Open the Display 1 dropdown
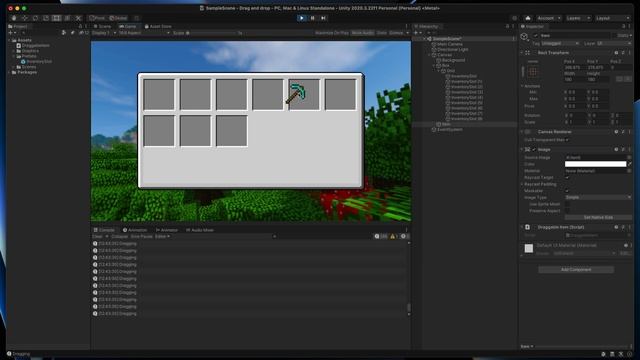The width and height of the screenshot is (640, 360). [x=104, y=33]
